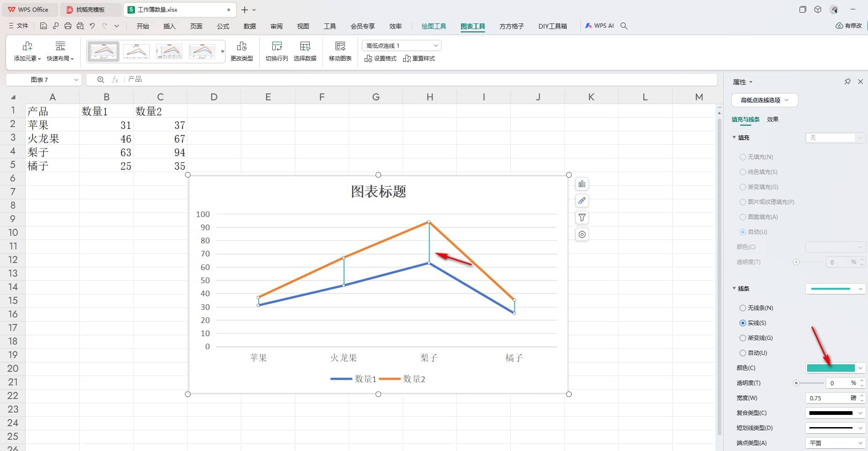Open the Data (数据) ribbon tab
The width and height of the screenshot is (868, 451).
250,26
